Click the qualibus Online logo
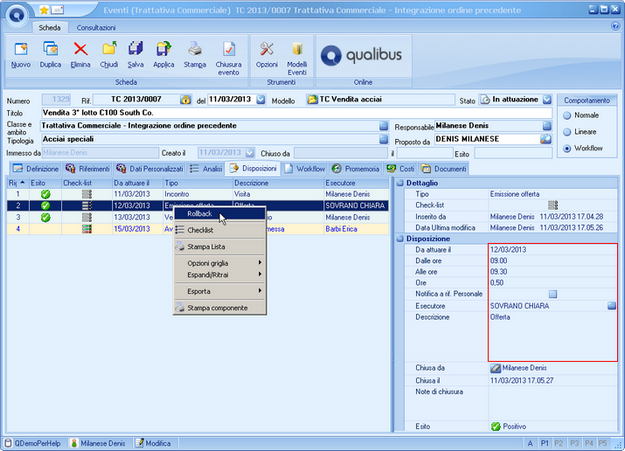 (x=362, y=55)
